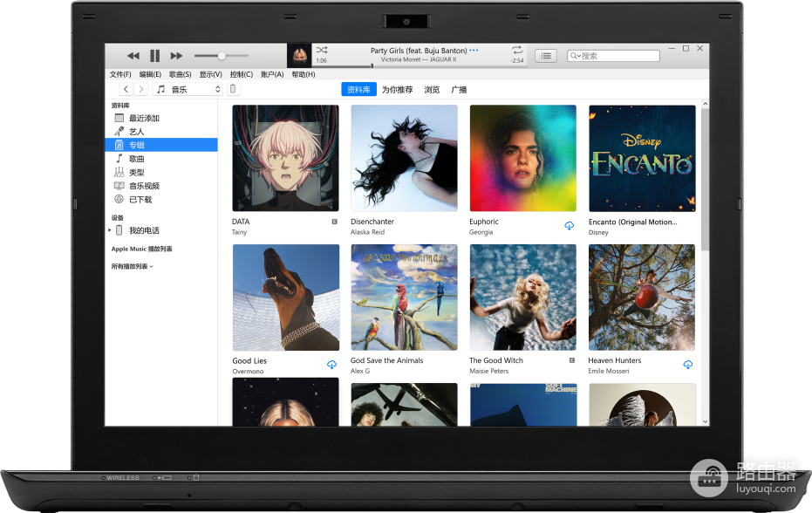Open the Heaven Hunters album cover
The height and width of the screenshot is (513, 812).
(x=642, y=298)
